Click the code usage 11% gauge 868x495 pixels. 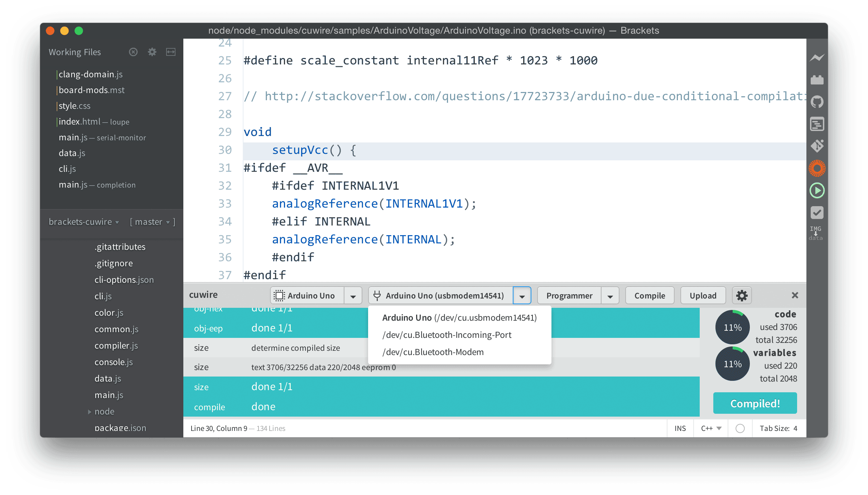coord(732,327)
